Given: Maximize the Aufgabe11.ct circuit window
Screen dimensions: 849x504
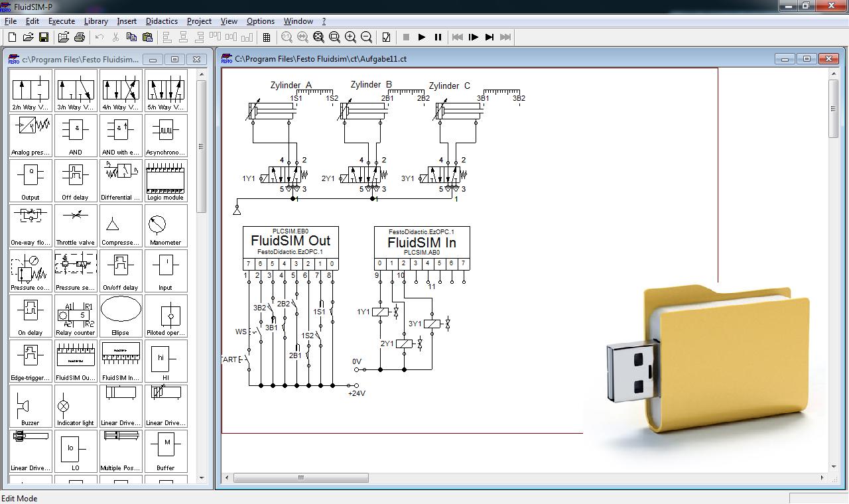Looking at the screenshot, I should [x=807, y=59].
